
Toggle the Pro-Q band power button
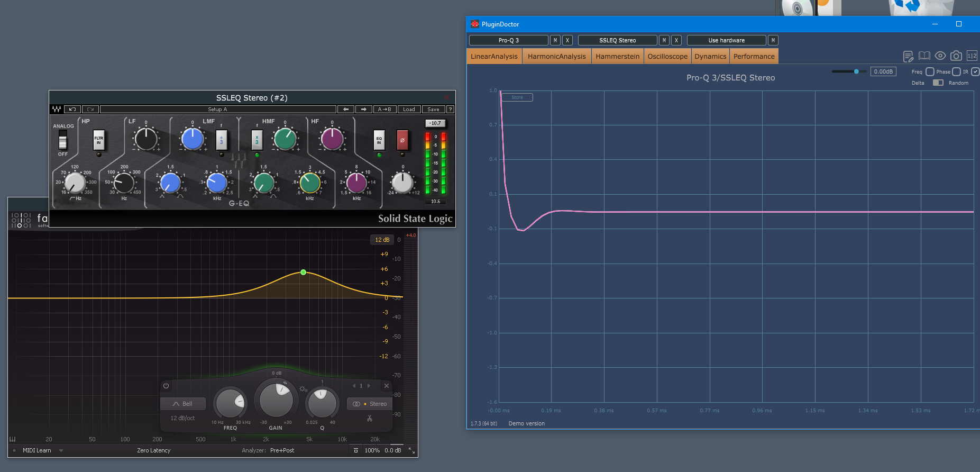click(166, 386)
